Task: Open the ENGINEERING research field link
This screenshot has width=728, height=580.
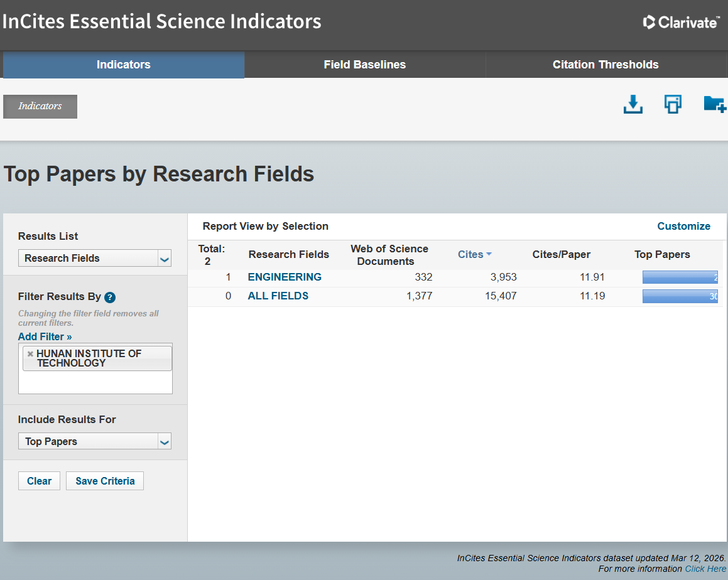Action: [x=285, y=277]
